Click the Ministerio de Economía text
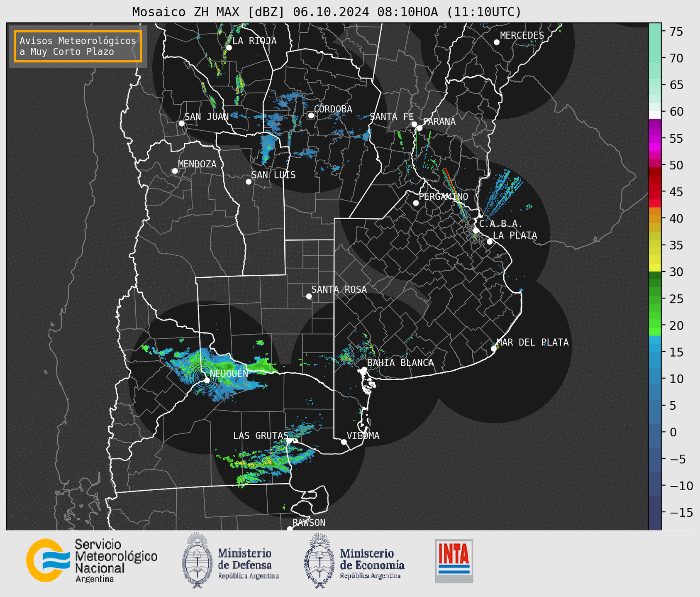 tap(372, 564)
